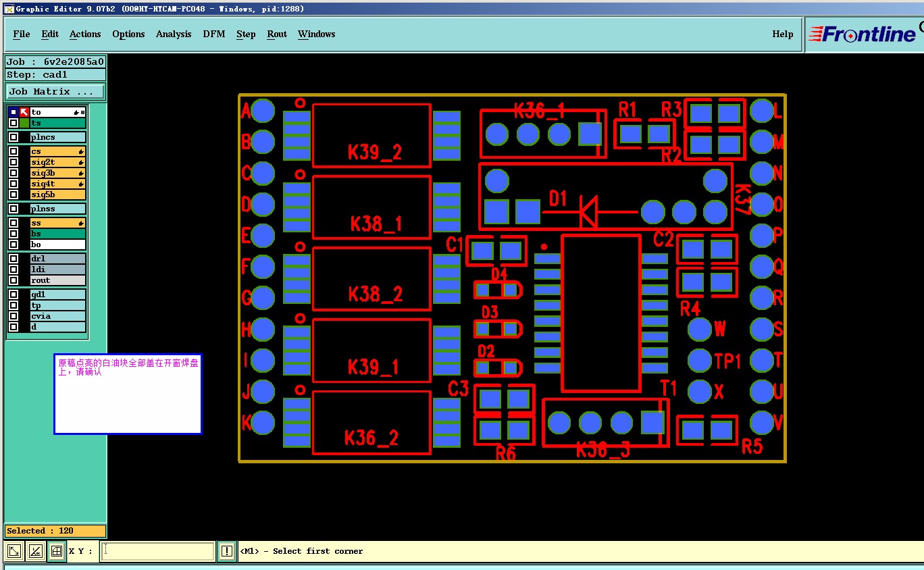This screenshot has width=924, height=570.
Task: Click the grid window icon left of XY
Action: [57, 551]
